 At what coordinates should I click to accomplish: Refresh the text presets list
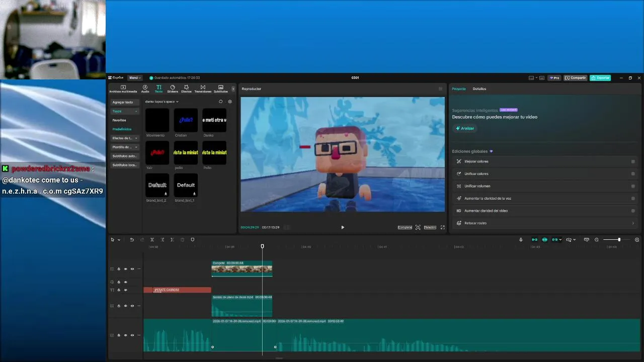coord(220,102)
